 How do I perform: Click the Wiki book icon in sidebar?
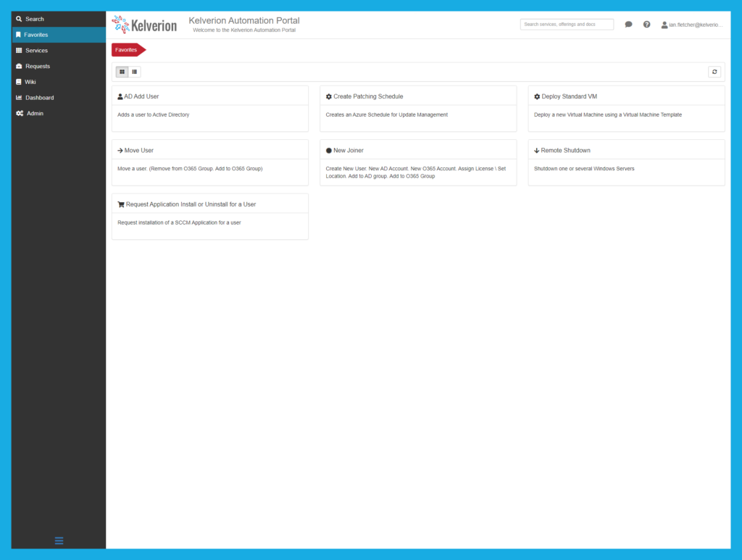18,82
